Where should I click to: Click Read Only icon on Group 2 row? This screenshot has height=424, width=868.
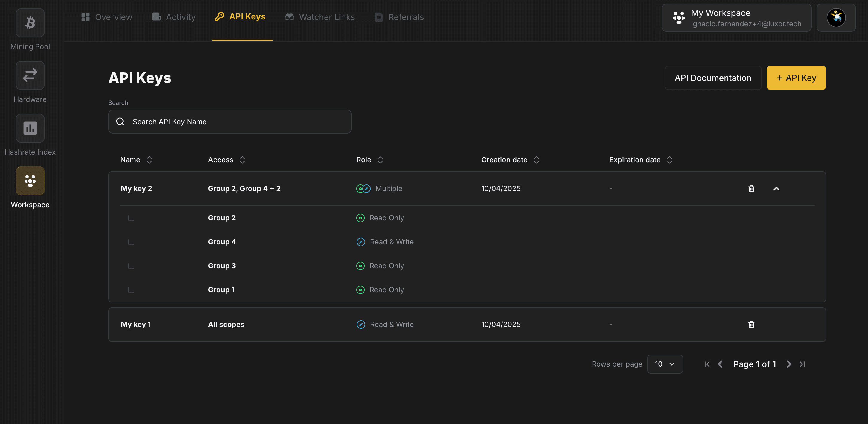coord(360,218)
